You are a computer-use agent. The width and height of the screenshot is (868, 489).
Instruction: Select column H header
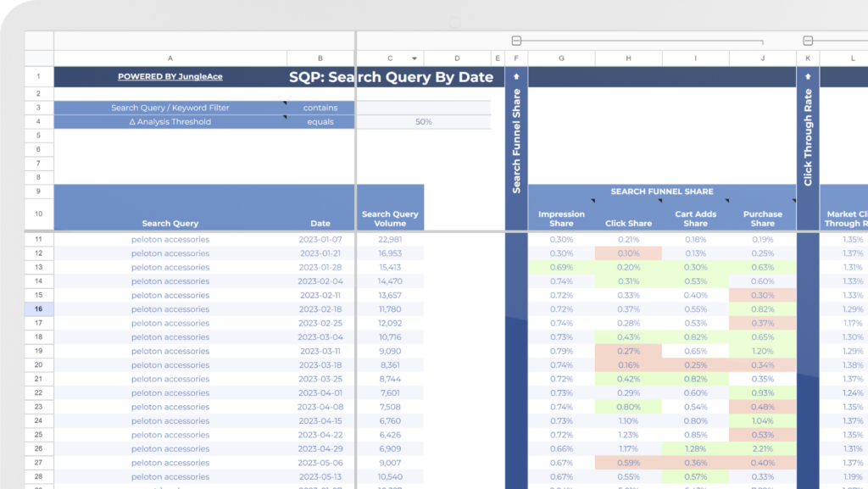click(628, 58)
